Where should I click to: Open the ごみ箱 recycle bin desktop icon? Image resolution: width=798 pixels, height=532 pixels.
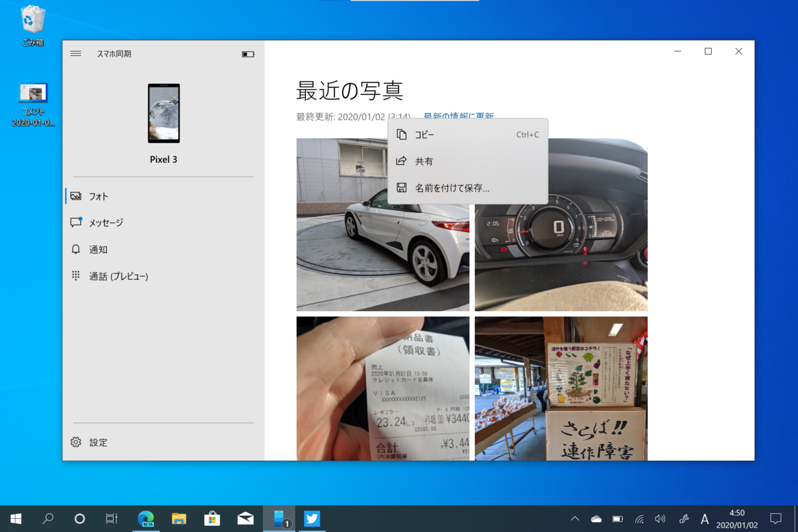[x=33, y=27]
